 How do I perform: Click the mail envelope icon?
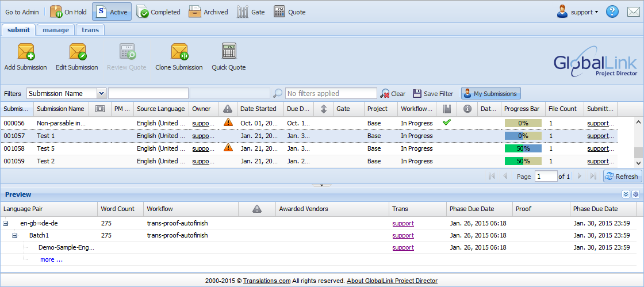pyautogui.click(x=633, y=12)
